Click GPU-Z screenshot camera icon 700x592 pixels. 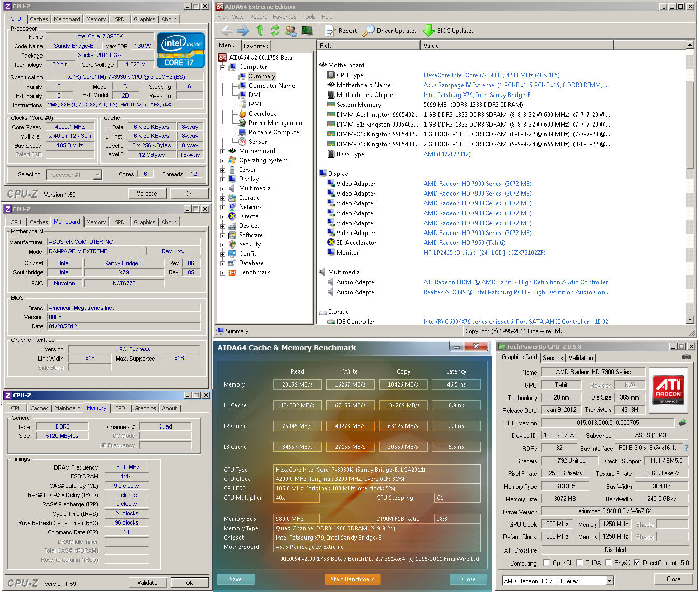(x=686, y=357)
